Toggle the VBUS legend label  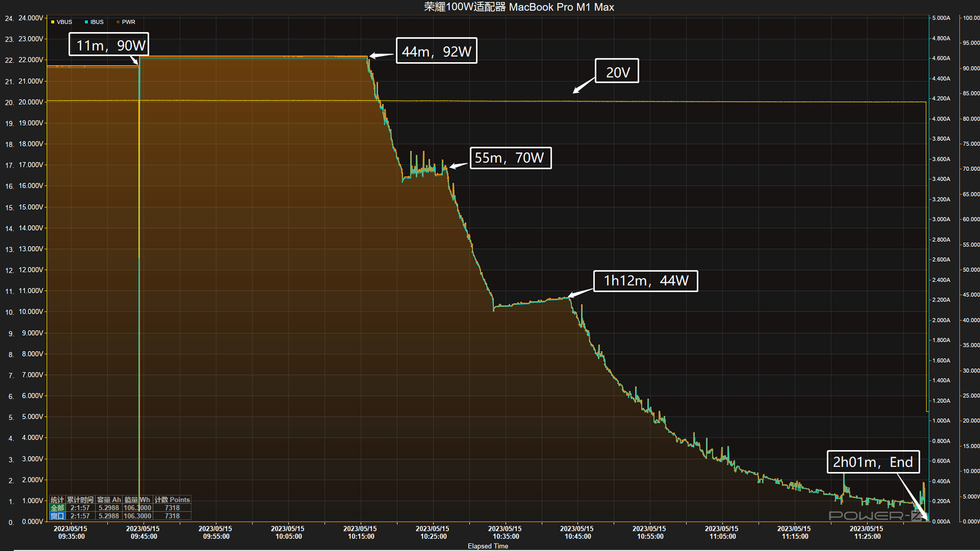coord(64,22)
